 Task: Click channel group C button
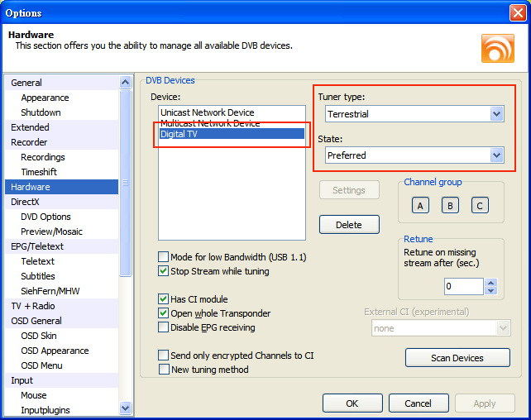[x=480, y=206]
